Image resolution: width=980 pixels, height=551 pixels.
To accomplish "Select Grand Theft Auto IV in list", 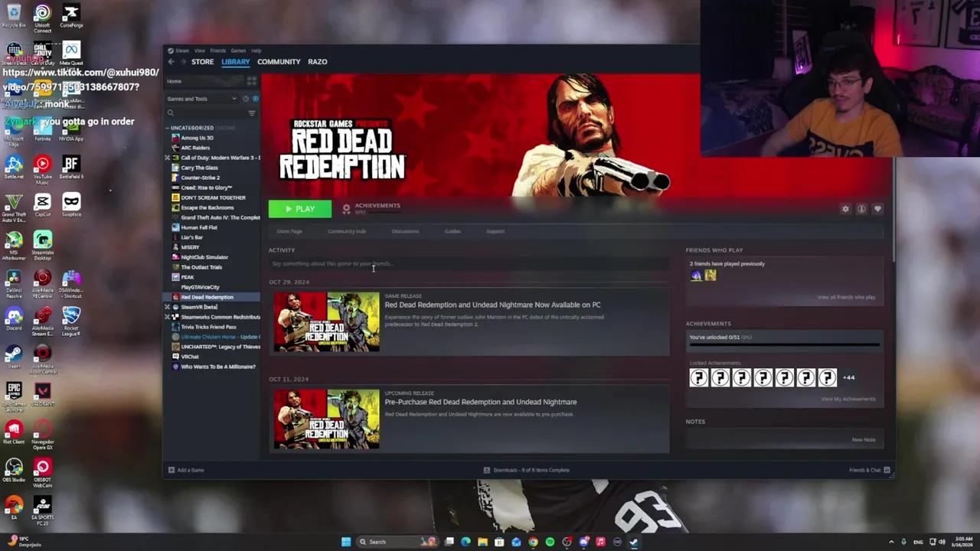I will [x=220, y=217].
